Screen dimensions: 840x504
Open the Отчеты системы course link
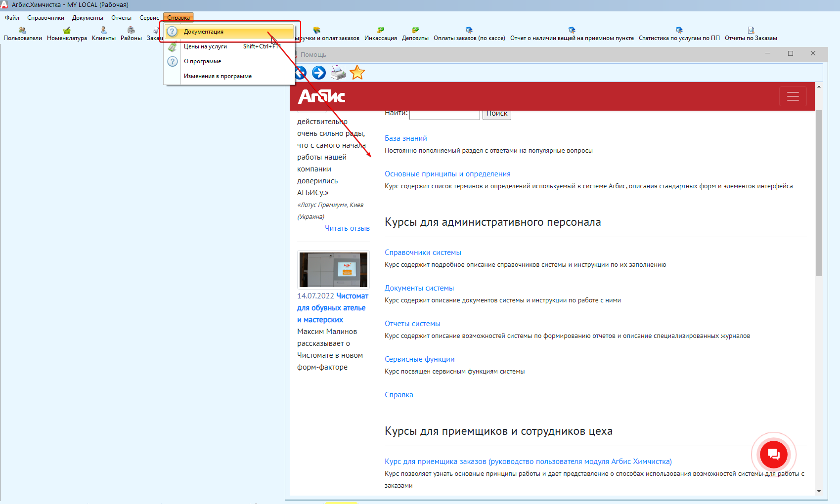(x=412, y=324)
